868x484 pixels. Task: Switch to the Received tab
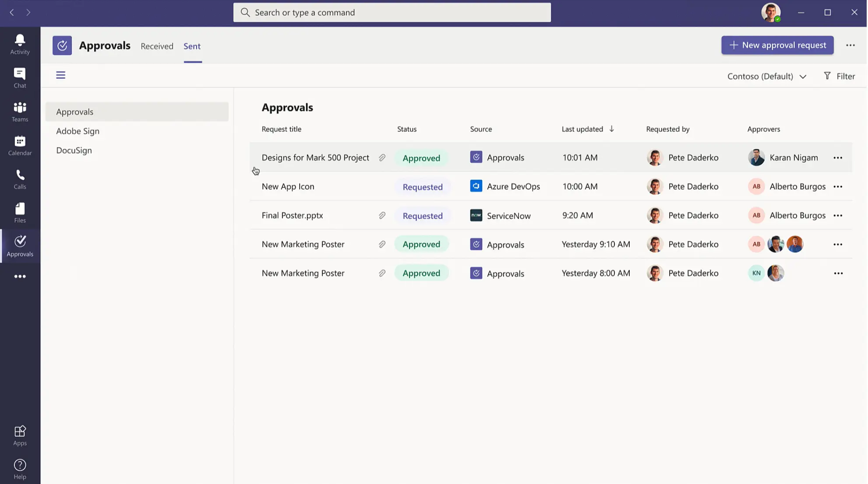click(x=157, y=46)
